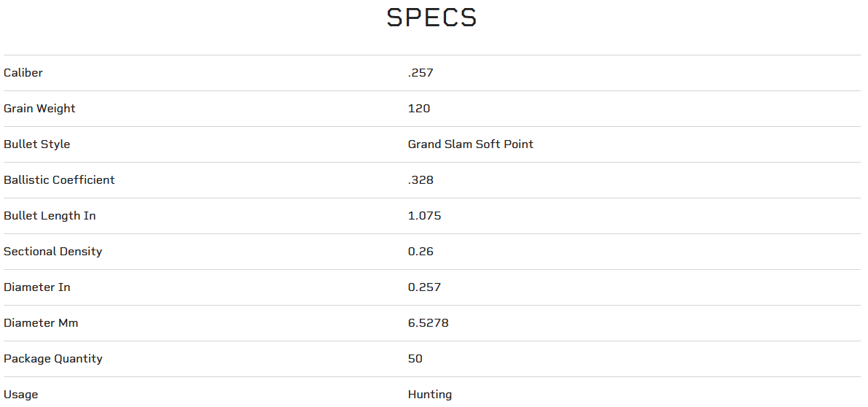Select the 120 grain weight value

point(419,109)
